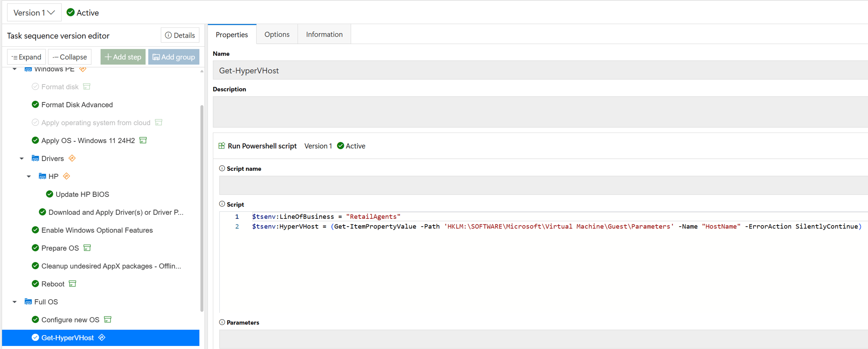Add a new group
The width and height of the screenshot is (868, 349).
click(174, 57)
